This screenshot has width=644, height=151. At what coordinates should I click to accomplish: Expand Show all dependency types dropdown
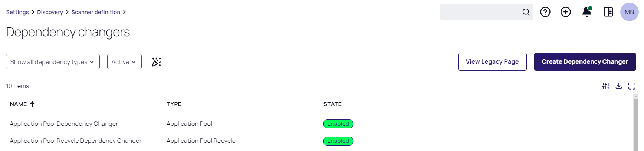[53, 62]
